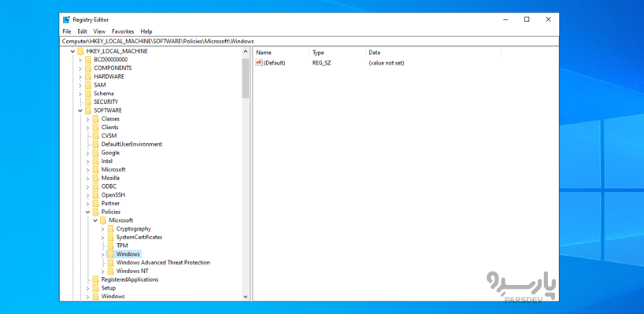Image resolution: width=644 pixels, height=314 pixels.
Task: Select the Microsoft key under SOFTWARE
Action: tap(113, 169)
